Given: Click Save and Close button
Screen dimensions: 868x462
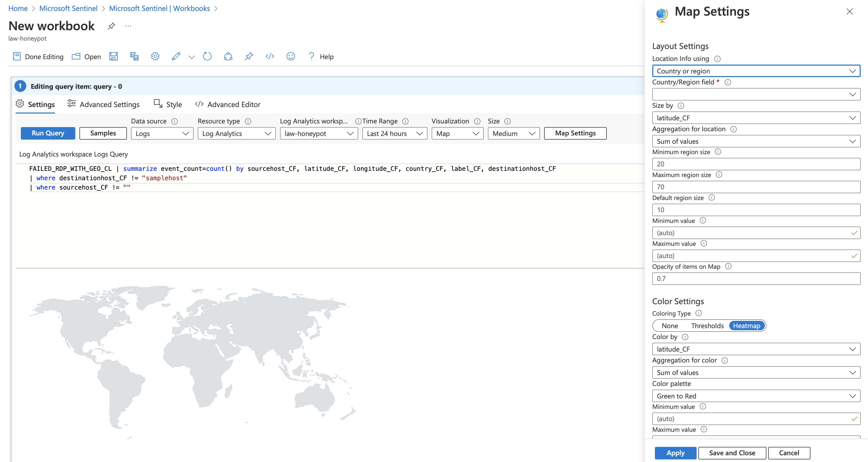Looking at the screenshot, I should [x=732, y=453].
